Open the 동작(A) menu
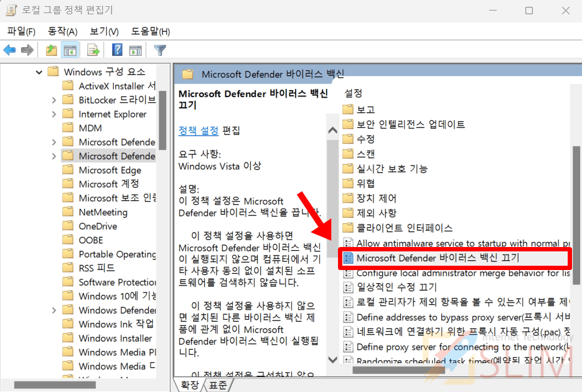The image size is (582, 392). [x=62, y=32]
